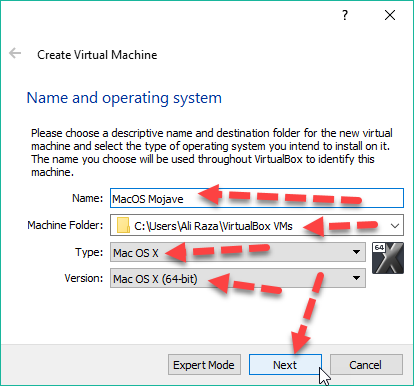Click inside the Name field containing MacOS Mojave
Image resolution: width=414 pixels, height=386 pixels.
[257, 198]
